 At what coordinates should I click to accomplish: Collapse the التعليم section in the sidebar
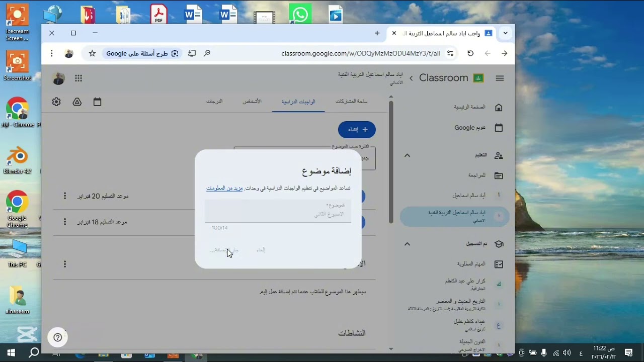point(407,155)
